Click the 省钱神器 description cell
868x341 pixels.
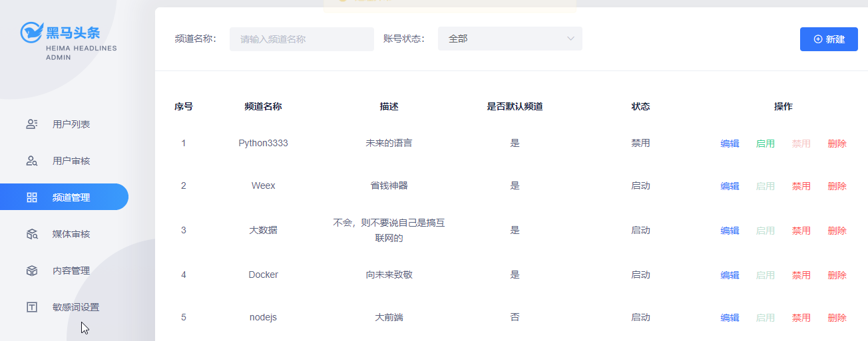tap(389, 185)
